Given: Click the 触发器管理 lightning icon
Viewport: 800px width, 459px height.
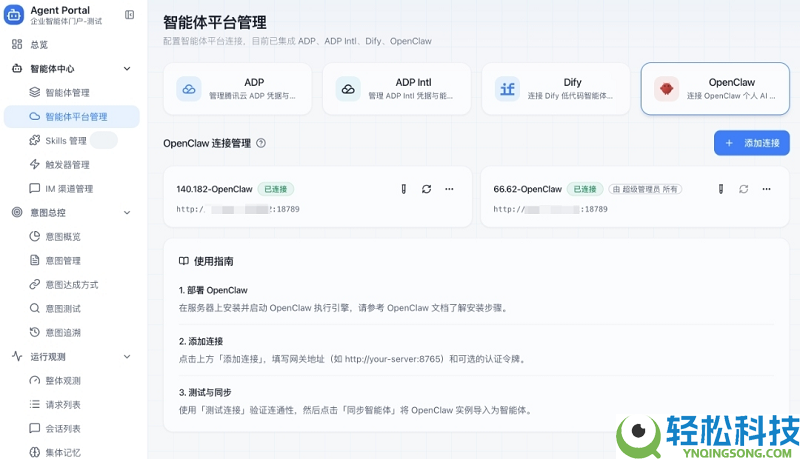Looking at the screenshot, I should [x=34, y=164].
